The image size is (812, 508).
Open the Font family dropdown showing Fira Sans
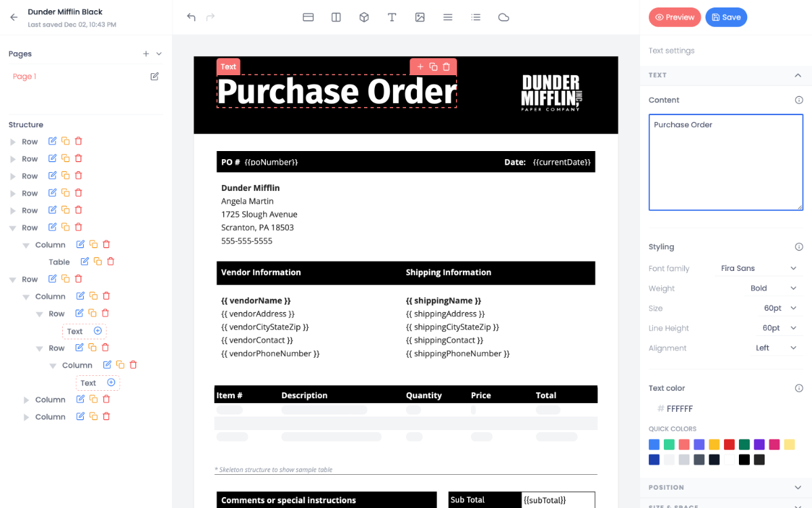(758, 268)
